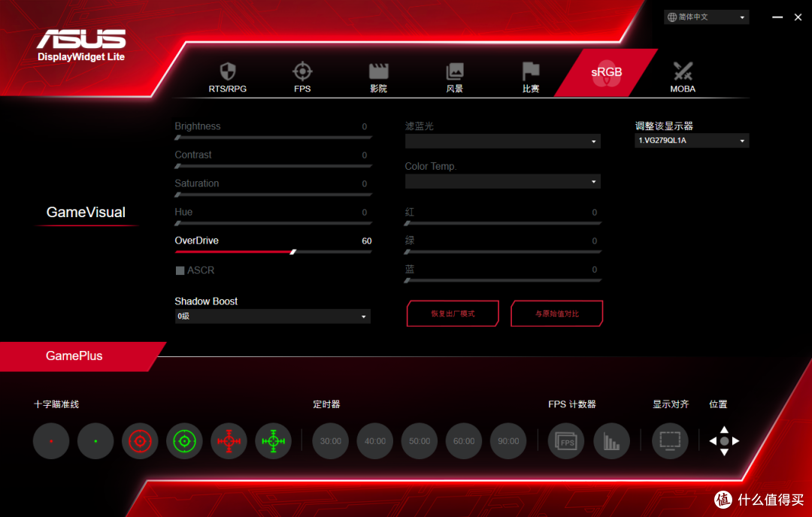Choose the 影院 cinema mode
Image resolution: width=812 pixels, height=517 pixels.
tap(378, 71)
